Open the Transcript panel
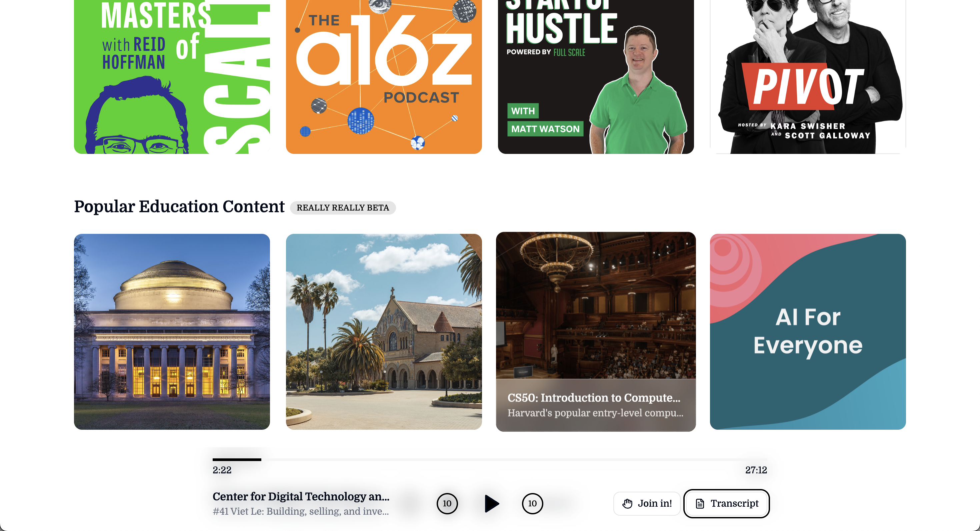980x531 pixels. 727,503
